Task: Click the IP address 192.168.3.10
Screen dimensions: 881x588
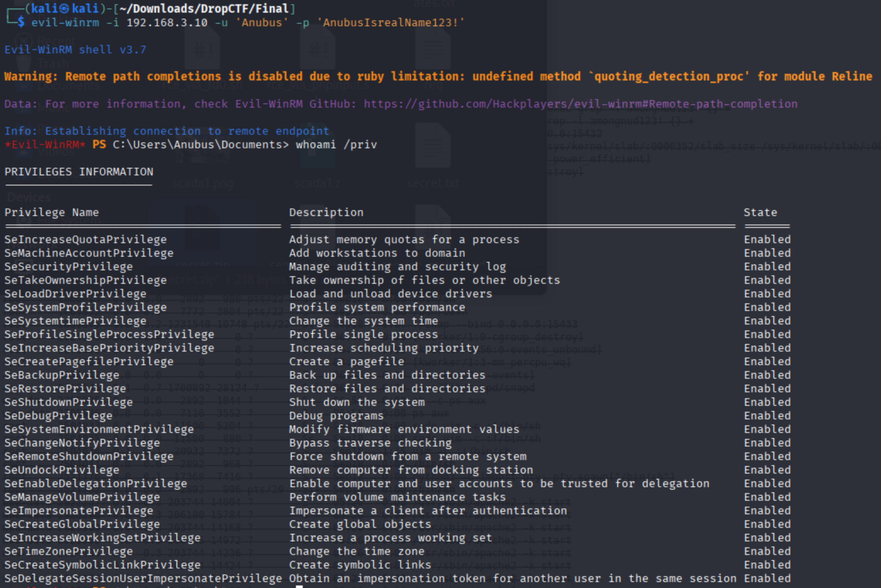Action: (x=167, y=22)
